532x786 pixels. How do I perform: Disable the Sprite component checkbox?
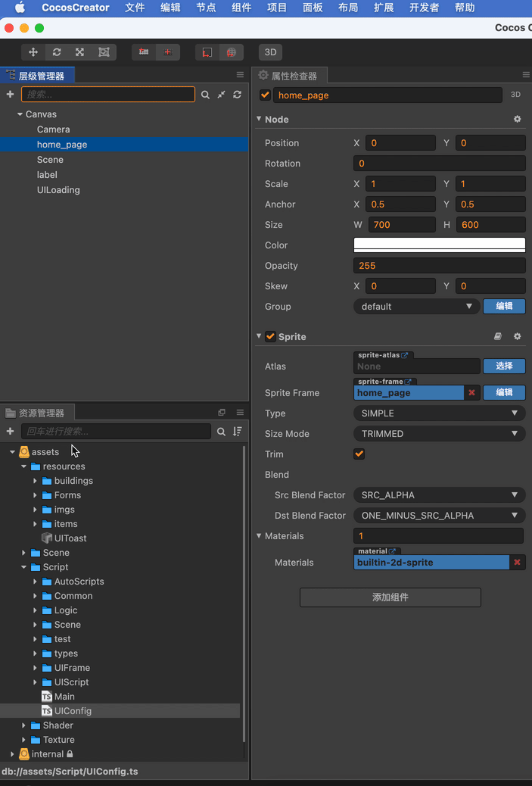tap(270, 336)
